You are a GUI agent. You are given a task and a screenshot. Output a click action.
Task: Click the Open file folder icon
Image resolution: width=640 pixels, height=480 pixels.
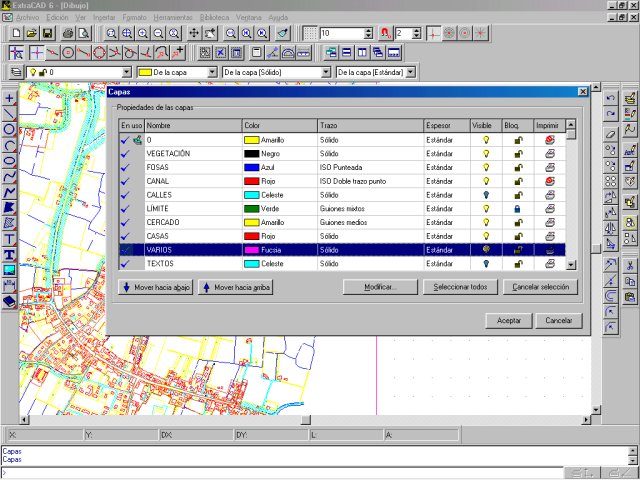[32, 33]
